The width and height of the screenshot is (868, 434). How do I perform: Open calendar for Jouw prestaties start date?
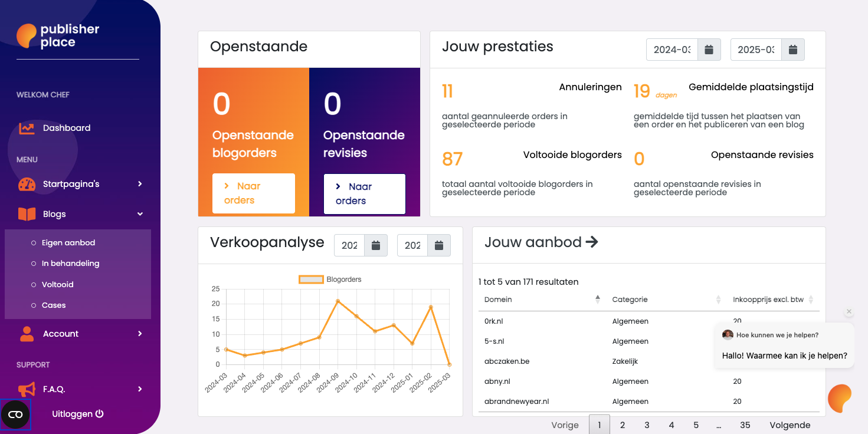709,50
